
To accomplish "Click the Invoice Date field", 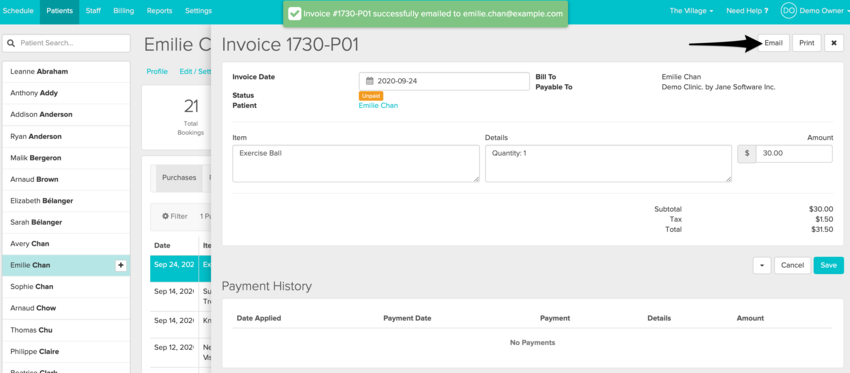I will point(444,81).
